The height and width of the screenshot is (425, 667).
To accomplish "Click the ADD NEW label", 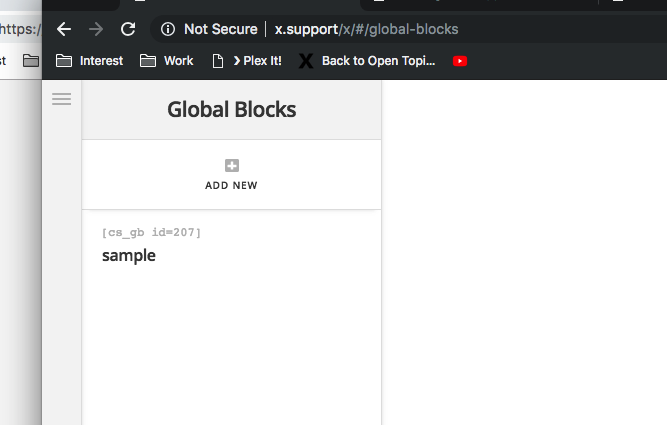I will pos(231,185).
